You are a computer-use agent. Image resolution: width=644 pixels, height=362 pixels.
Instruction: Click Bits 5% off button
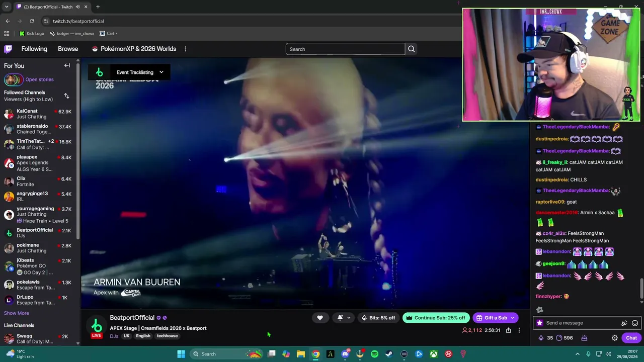pyautogui.click(x=378, y=318)
